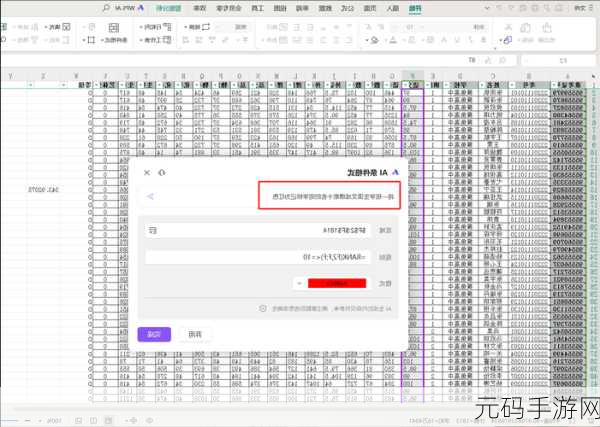Image resolution: width=600 pixels, height=427 pixels.
Task: Click the 填充 fill icon
Action: coord(66,27)
